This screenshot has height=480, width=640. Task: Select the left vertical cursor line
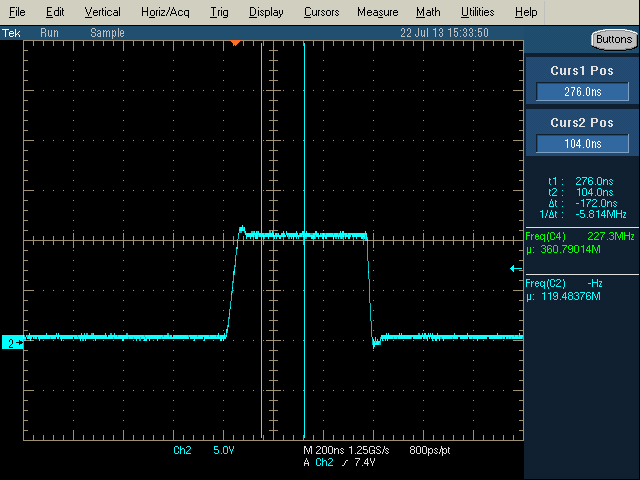(262, 240)
